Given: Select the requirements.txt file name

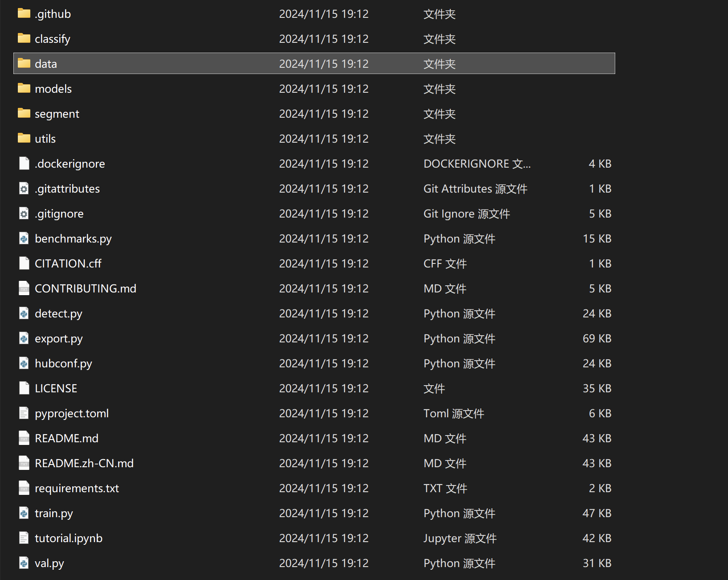Looking at the screenshot, I should tap(77, 489).
